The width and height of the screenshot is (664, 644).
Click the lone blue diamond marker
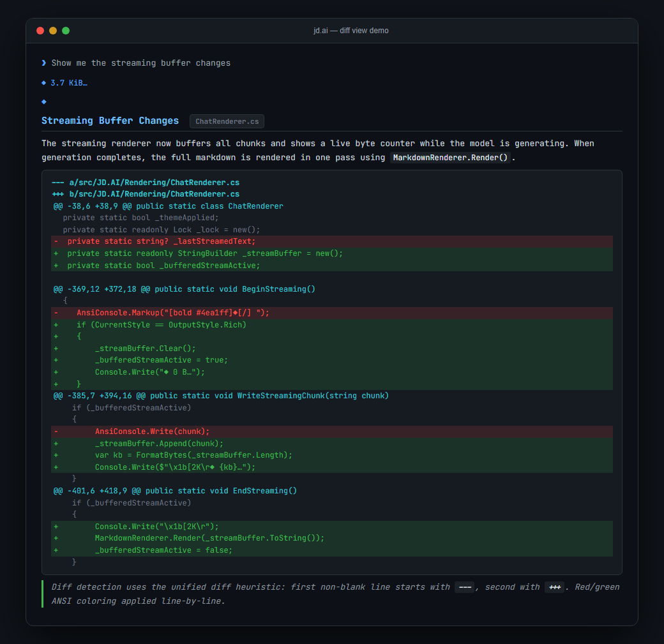tap(43, 101)
